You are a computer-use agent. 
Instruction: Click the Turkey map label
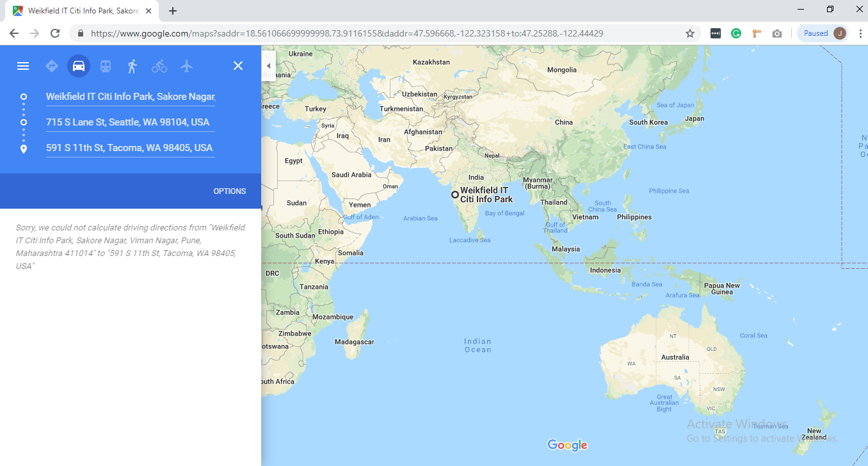pyautogui.click(x=316, y=109)
